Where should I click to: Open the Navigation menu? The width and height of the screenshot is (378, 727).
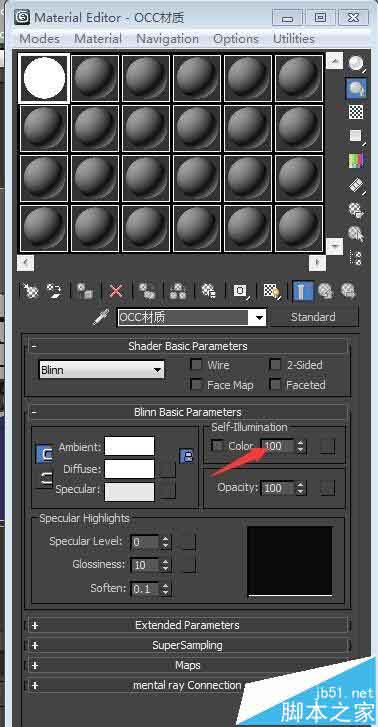coord(167,39)
